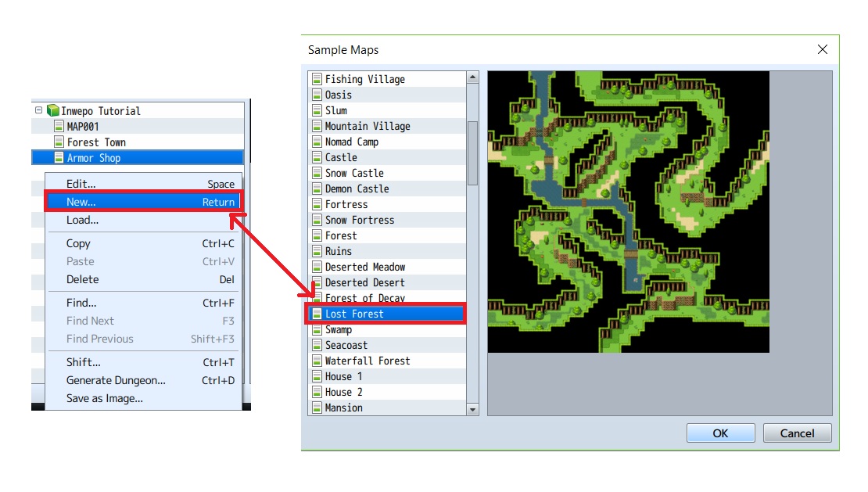Choose Copy from the context menu
The image size is (868, 492).
[143, 243]
